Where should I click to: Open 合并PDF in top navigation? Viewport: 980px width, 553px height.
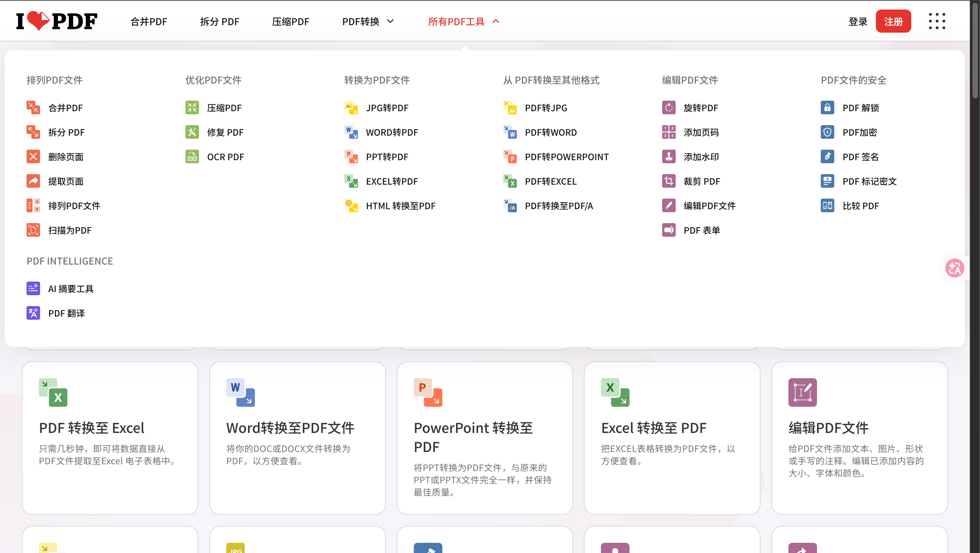pyautogui.click(x=149, y=22)
